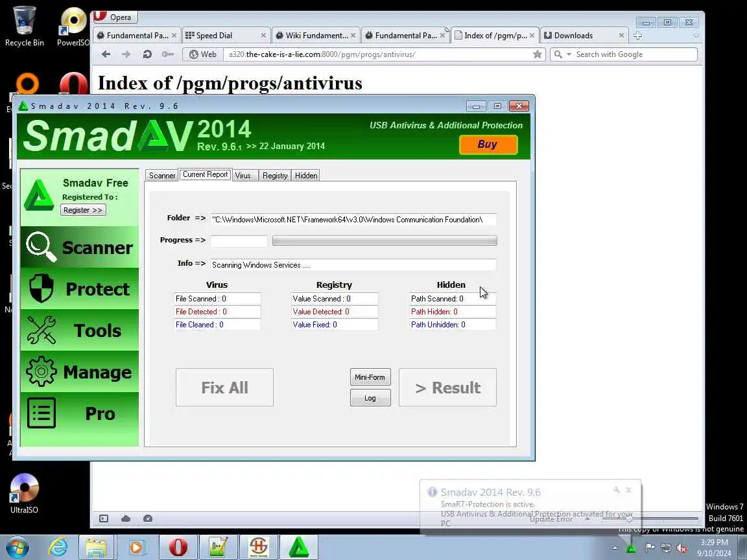Image resolution: width=747 pixels, height=560 pixels.
Task: Click the taskbar clock showing 3:29 PM
Action: [714, 548]
